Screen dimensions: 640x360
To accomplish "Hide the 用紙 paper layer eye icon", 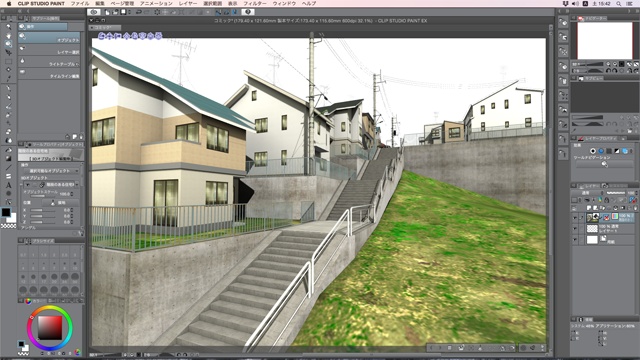I will tap(575, 240).
